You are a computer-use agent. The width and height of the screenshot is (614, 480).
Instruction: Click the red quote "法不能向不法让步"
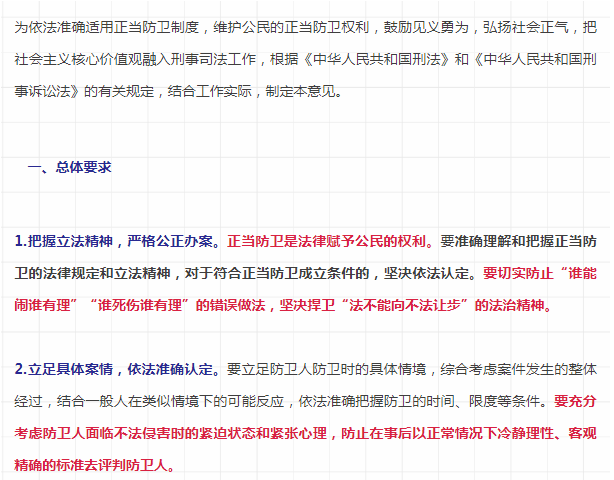[x=405, y=305]
